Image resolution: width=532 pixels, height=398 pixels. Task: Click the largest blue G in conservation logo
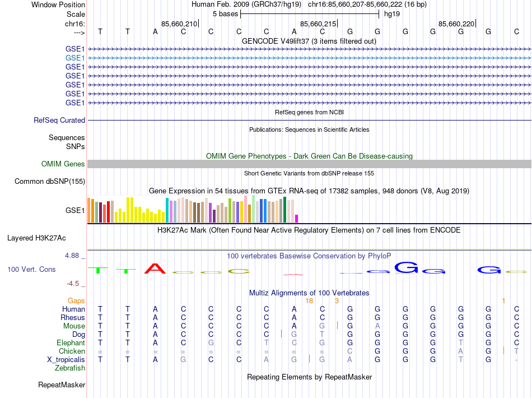click(x=406, y=267)
